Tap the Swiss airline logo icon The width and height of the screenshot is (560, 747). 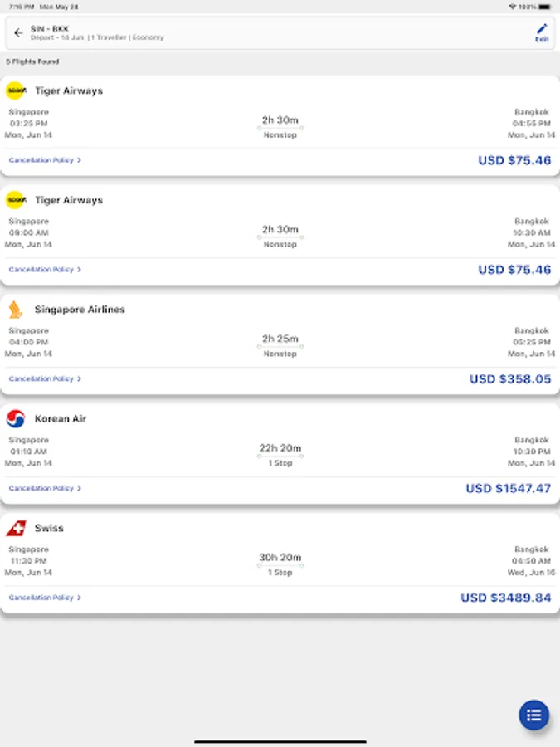pyautogui.click(x=16, y=528)
